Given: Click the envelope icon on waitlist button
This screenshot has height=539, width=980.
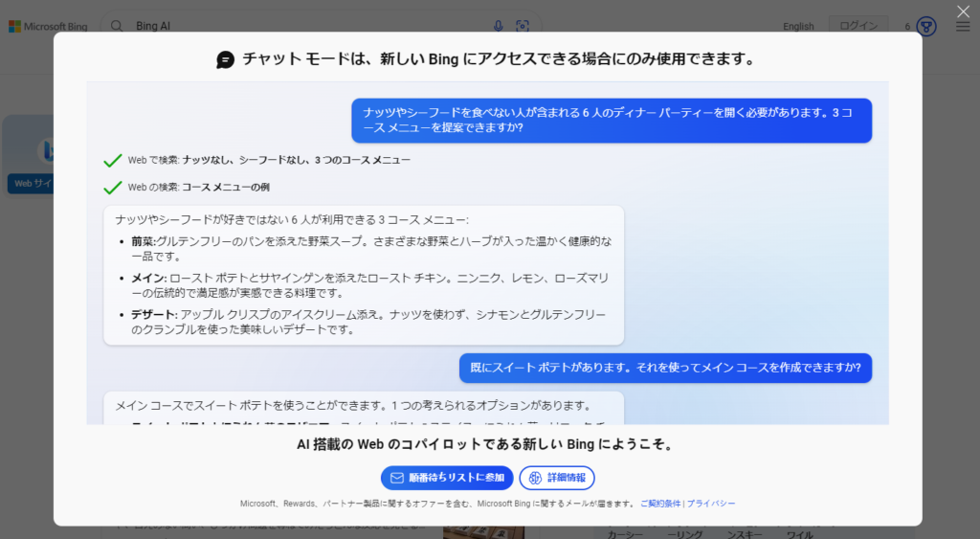Looking at the screenshot, I should 397,478.
